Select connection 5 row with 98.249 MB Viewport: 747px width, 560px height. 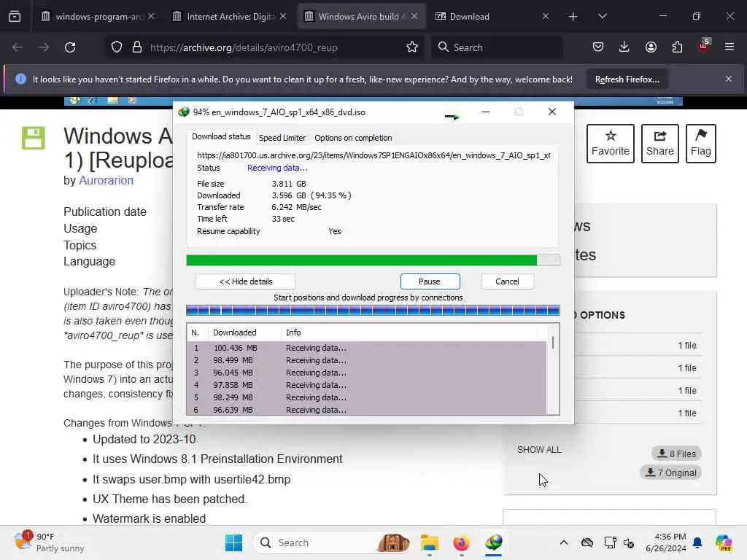tap(366, 397)
